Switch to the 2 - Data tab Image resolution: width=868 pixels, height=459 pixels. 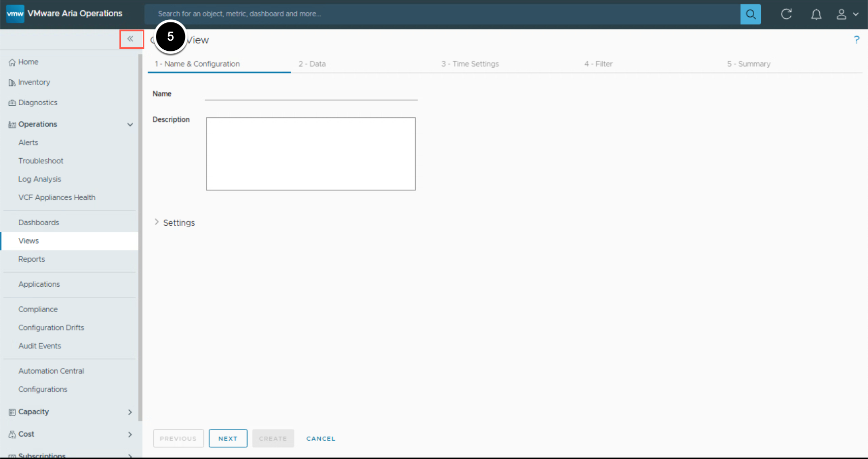[x=312, y=64]
